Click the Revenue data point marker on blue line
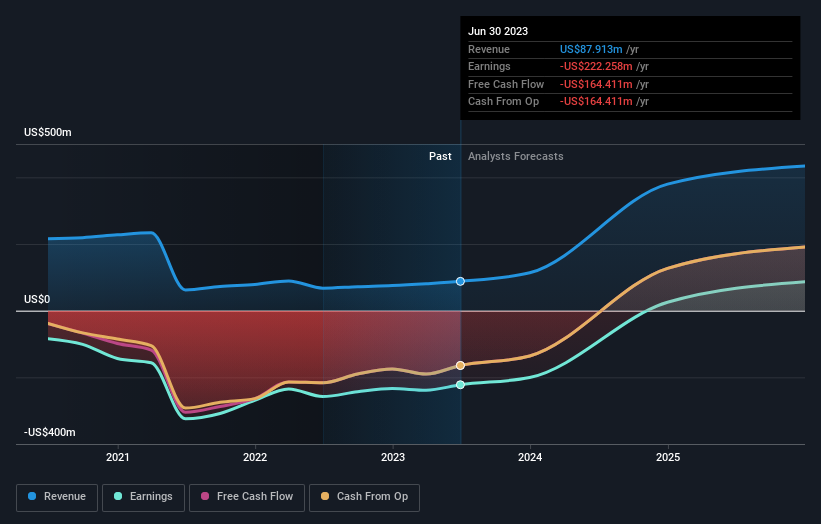This screenshot has width=821, height=524. click(x=460, y=282)
